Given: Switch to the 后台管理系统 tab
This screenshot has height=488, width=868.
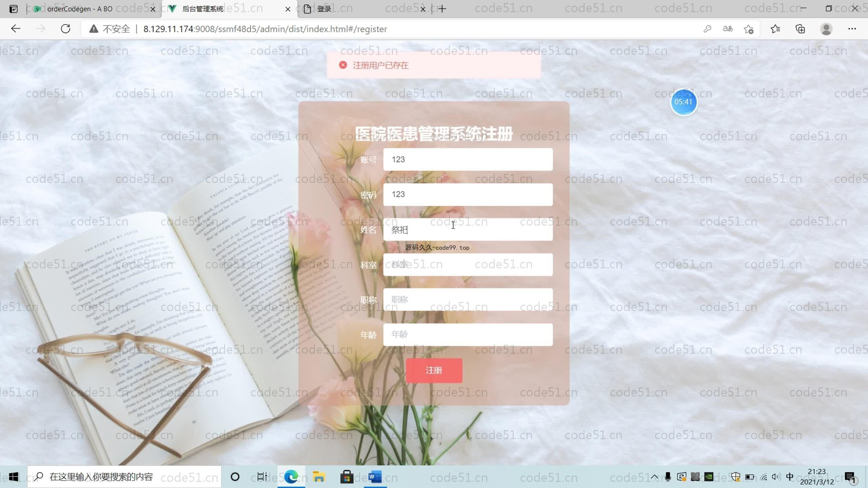Looking at the screenshot, I should pos(230,9).
